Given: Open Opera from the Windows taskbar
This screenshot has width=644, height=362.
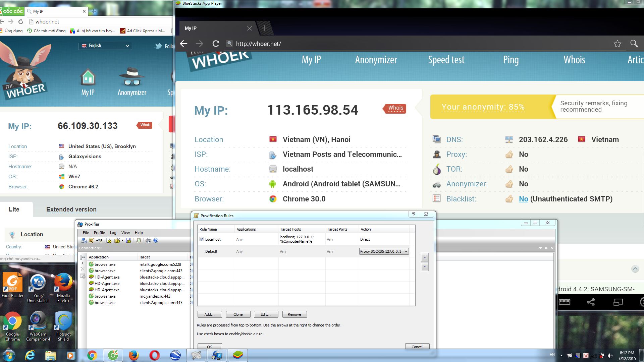Looking at the screenshot, I should click(x=155, y=355).
